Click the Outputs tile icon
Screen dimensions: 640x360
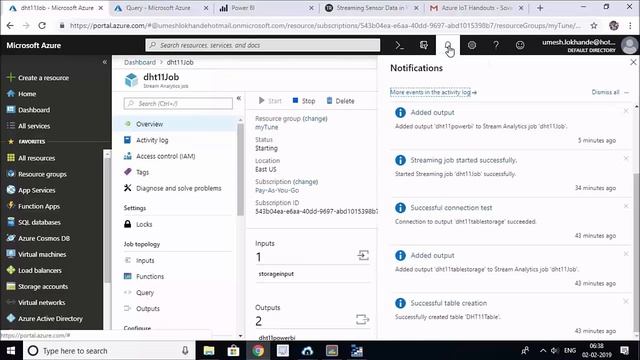(362, 319)
